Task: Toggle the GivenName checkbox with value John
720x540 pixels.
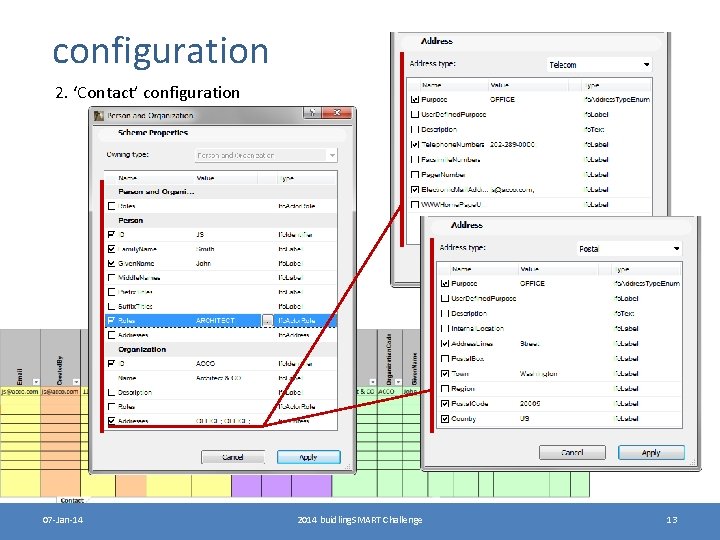Action: (111, 263)
